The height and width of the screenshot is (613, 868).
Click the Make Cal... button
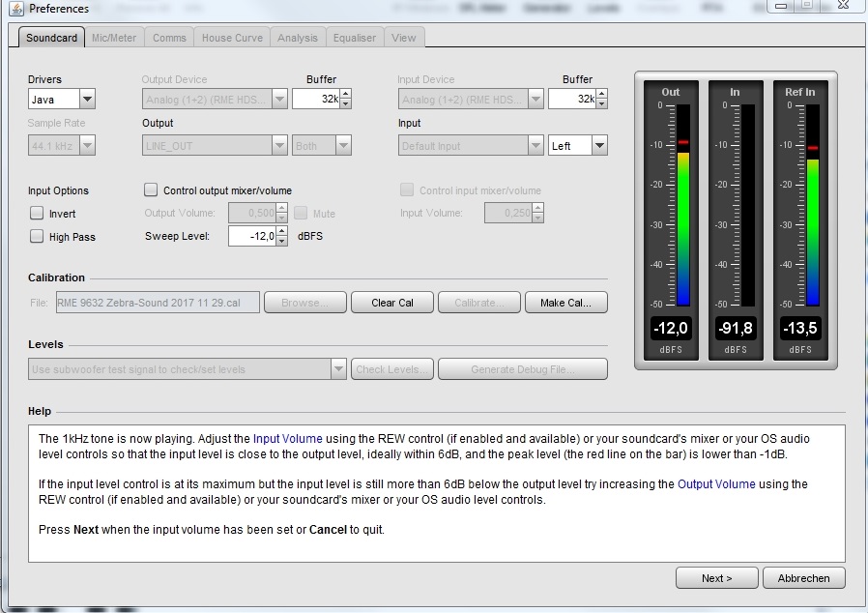[x=565, y=303]
